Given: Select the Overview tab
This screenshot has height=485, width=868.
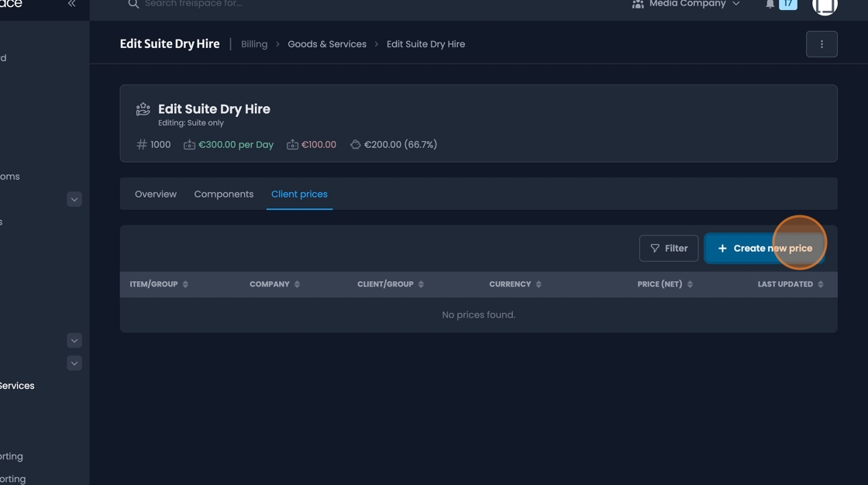Looking at the screenshot, I should pyautogui.click(x=155, y=194).
